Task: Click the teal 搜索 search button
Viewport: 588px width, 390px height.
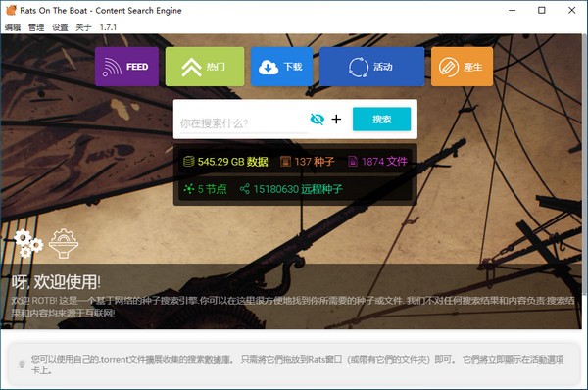Action: pos(382,120)
